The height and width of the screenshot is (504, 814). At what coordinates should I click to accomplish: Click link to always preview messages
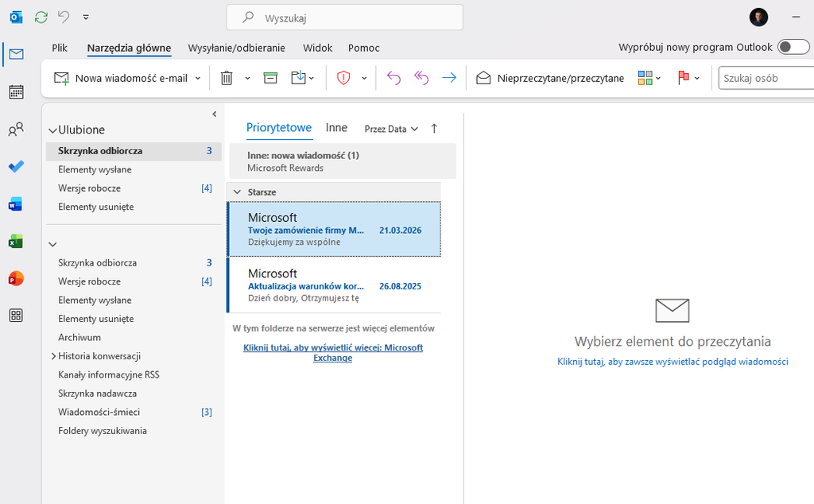[x=673, y=361]
